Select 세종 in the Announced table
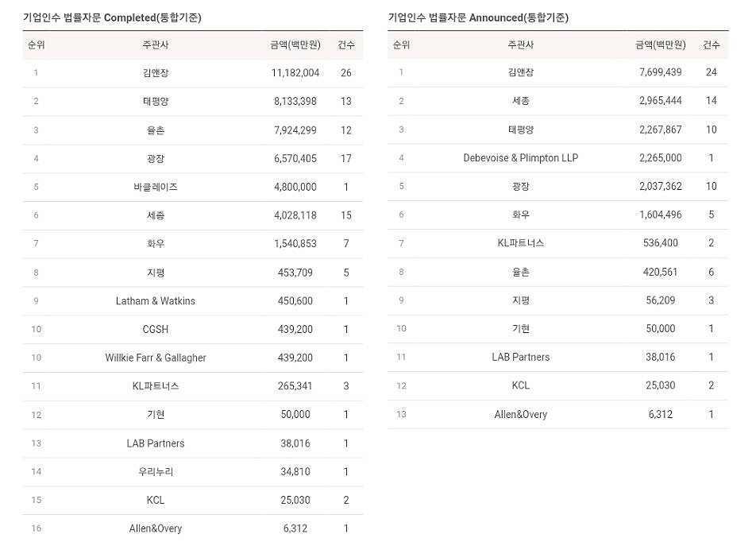Viewport: 756px width, 542px height. (x=520, y=101)
